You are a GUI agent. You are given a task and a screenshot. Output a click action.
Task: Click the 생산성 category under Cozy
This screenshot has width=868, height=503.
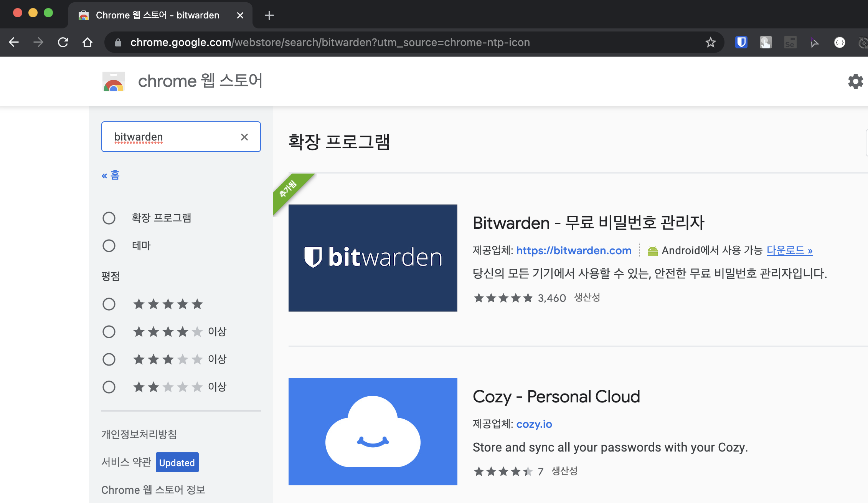coord(564,471)
